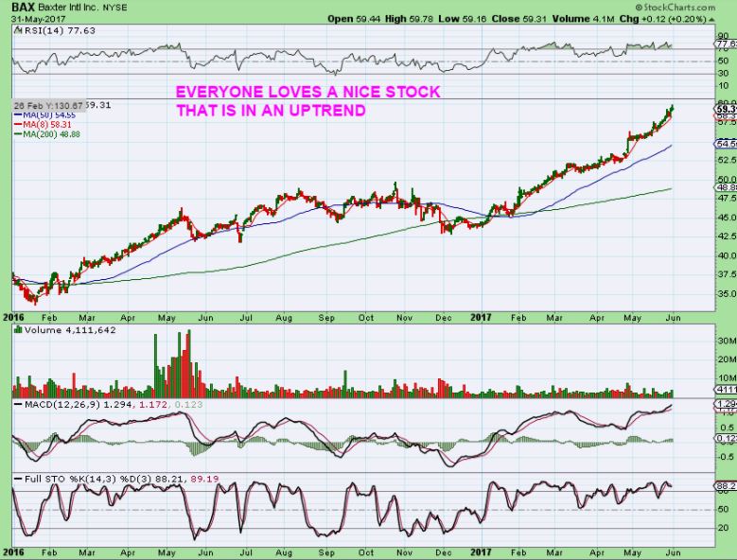Click the Jul label under the price chart
The height and width of the screenshot is (560, 737).
pos(245,318)
